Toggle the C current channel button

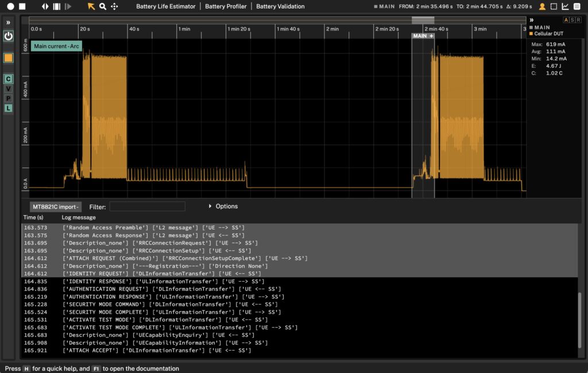[9, 79]
